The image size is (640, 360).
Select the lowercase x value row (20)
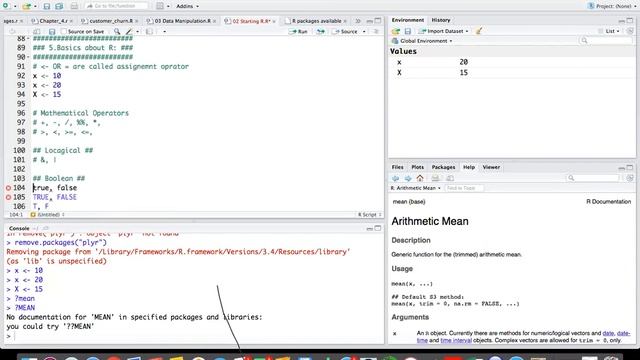tap(512, 62)
